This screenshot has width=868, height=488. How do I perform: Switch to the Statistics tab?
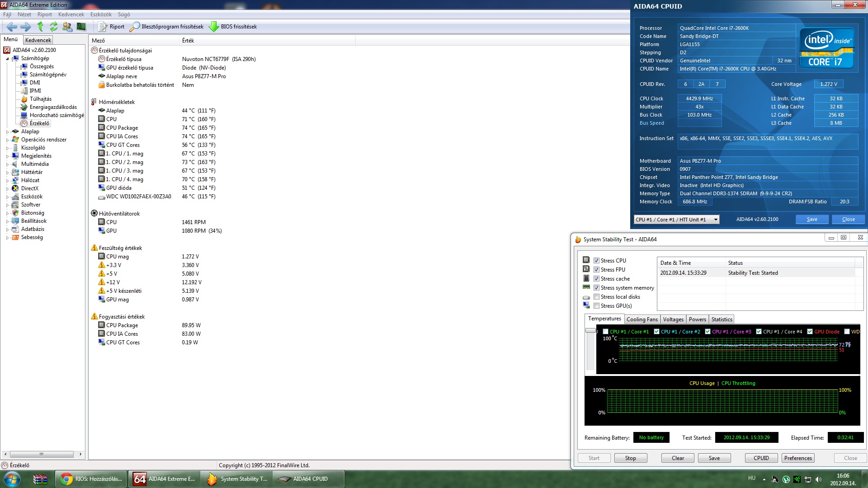tap(722, 319)
